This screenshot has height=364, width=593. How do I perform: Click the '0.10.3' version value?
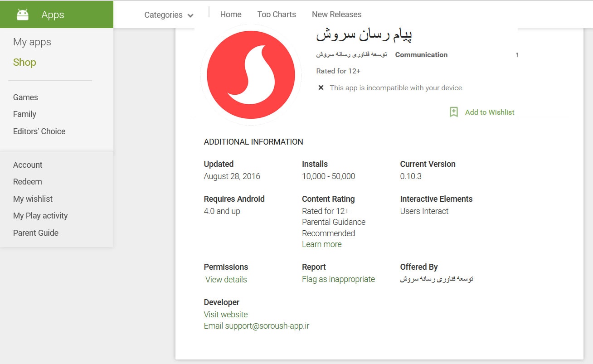(411, 176)
